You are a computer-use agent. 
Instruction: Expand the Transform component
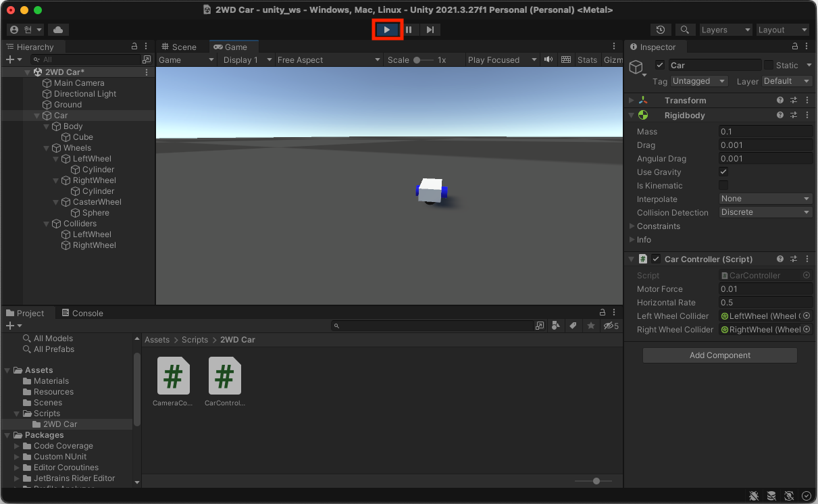[x=632, y=100]
